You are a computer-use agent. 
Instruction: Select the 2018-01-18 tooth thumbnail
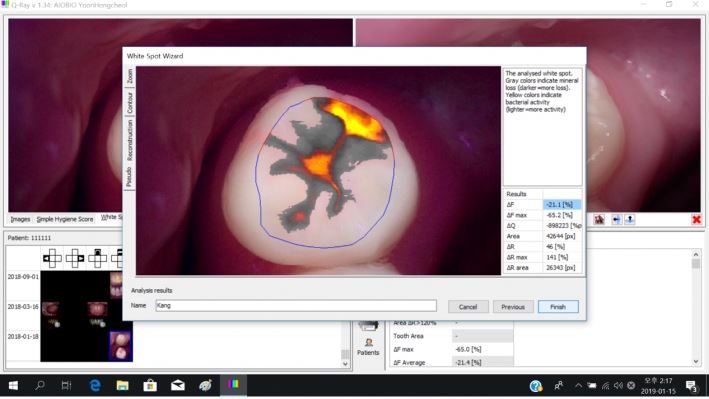click(120, 346)
